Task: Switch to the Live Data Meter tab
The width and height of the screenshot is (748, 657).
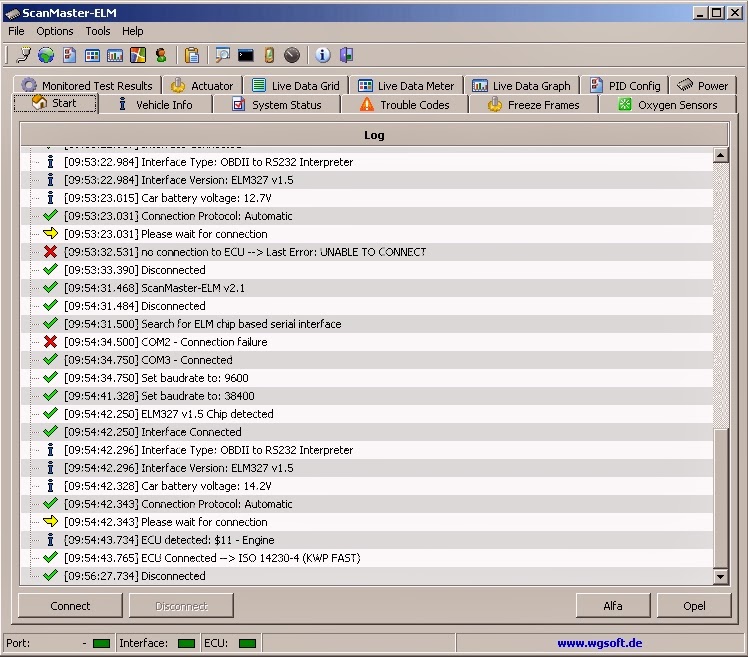Action: coord(406,85)
